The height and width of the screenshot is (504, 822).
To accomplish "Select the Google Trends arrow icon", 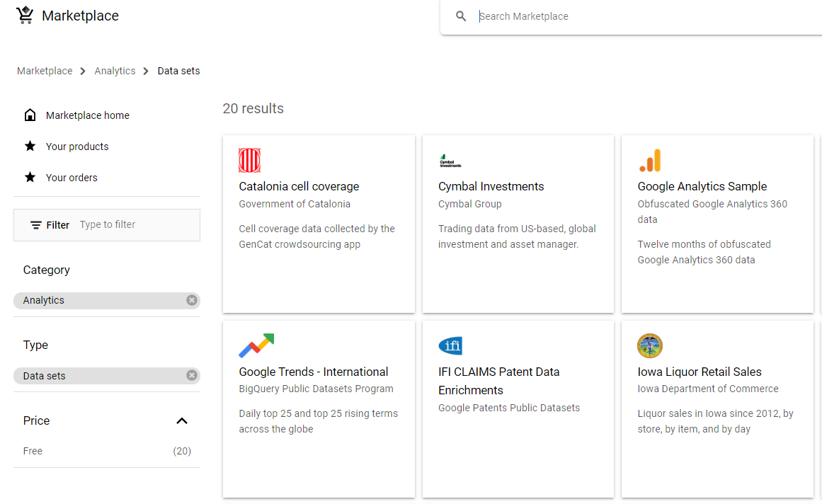I will (256, 345).
